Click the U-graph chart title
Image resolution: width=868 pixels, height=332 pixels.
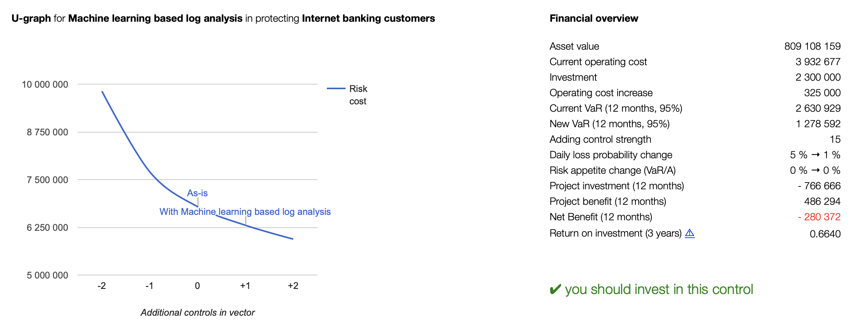pyautogui.click(x=223, y=18)
